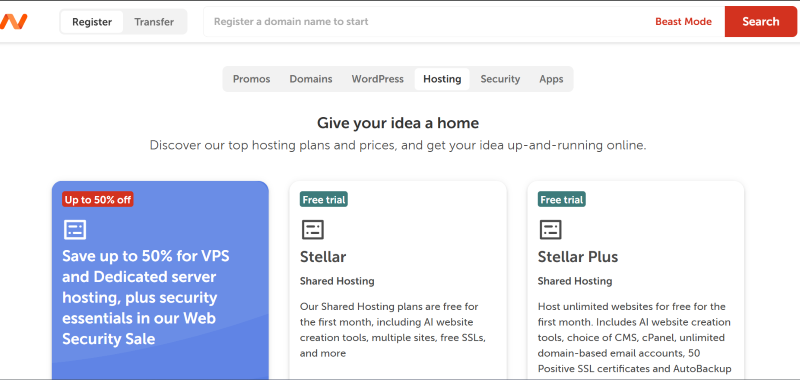Viewport: 800px width, 380px height.
Task: Click the server icon on Stellar card
Action: (313, 230)
